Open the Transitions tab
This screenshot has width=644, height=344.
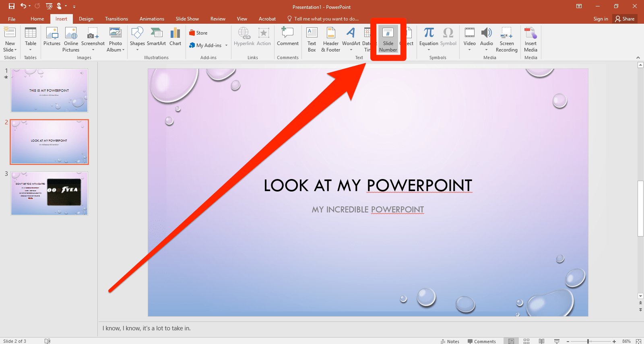[116, 19]
